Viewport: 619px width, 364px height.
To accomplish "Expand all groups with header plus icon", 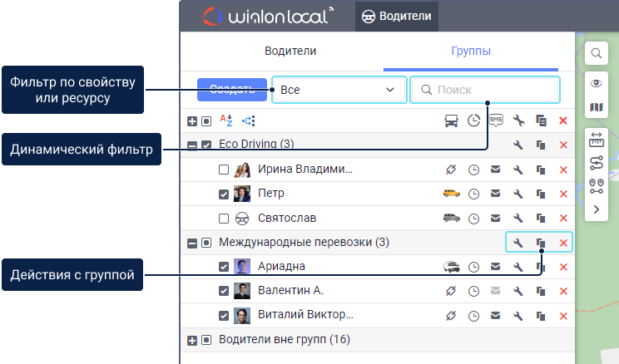I will tap(192, 121).
